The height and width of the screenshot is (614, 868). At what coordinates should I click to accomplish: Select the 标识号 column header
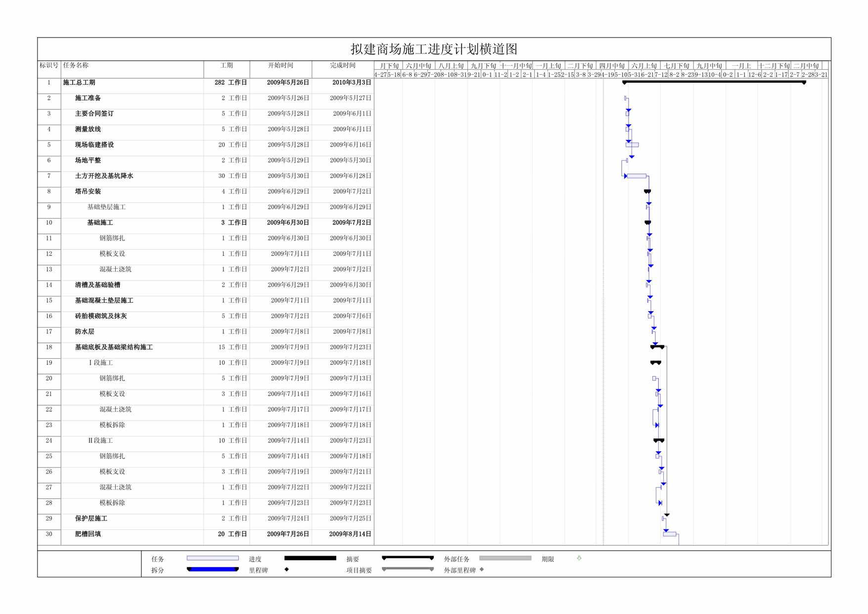[x=48, y=65]
